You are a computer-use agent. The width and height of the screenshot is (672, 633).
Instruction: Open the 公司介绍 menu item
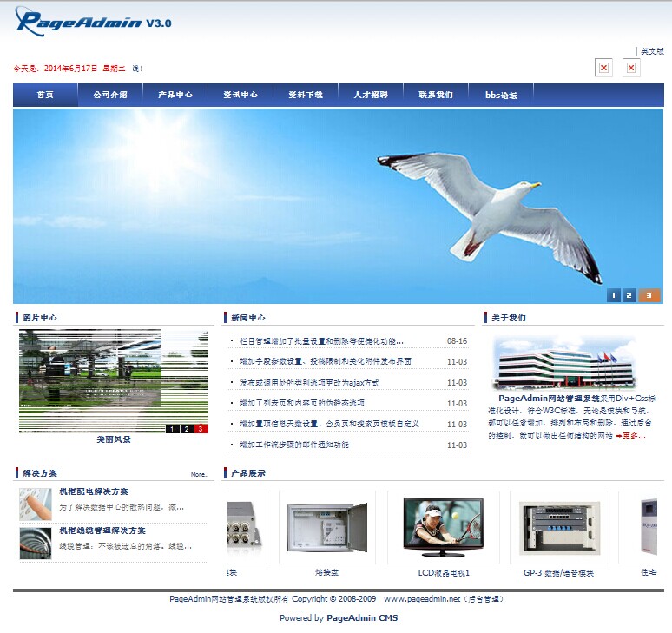click(110, 95)
